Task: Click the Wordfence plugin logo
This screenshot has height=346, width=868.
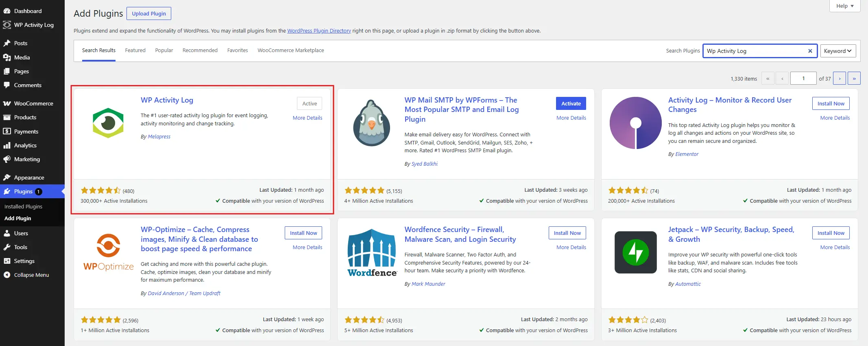Action: (372, 252)
